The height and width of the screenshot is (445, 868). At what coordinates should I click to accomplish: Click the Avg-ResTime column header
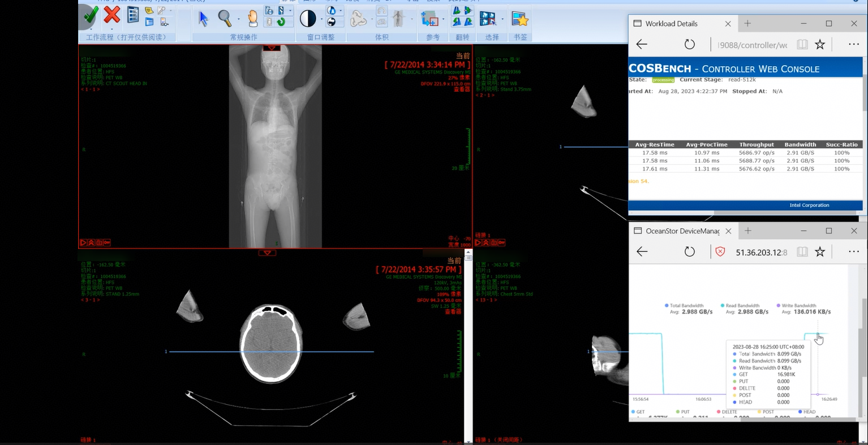(x=655, y=144)
